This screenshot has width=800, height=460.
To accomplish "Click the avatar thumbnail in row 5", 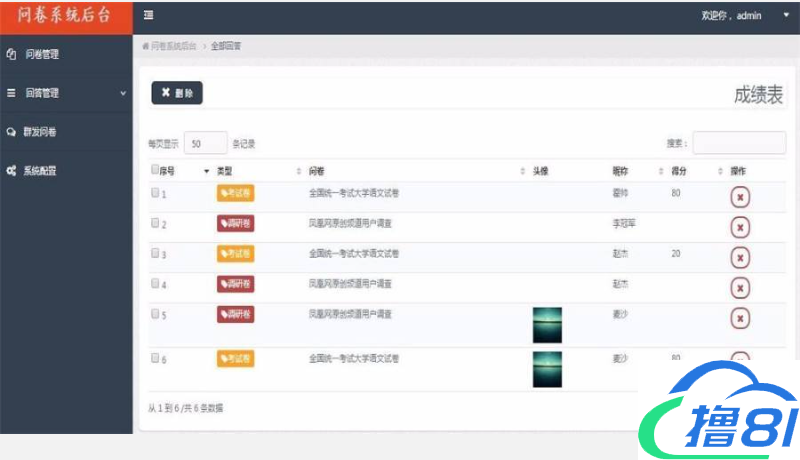I will coord(547,325).
